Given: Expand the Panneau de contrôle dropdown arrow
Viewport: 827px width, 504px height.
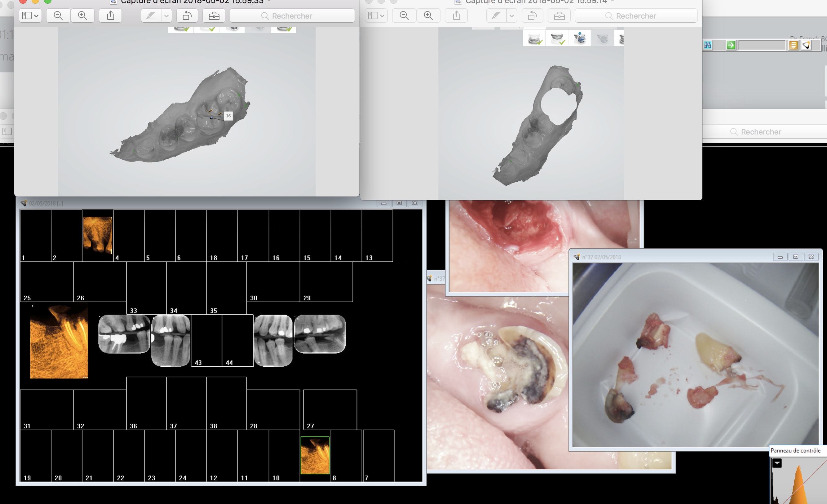Looking at the screenshot, I should pos(777,463).
